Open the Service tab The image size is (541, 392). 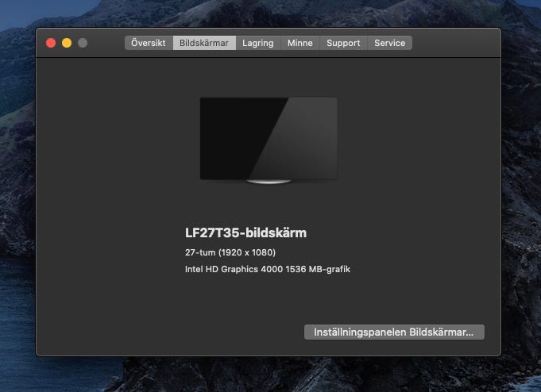[x=389, y=43]
